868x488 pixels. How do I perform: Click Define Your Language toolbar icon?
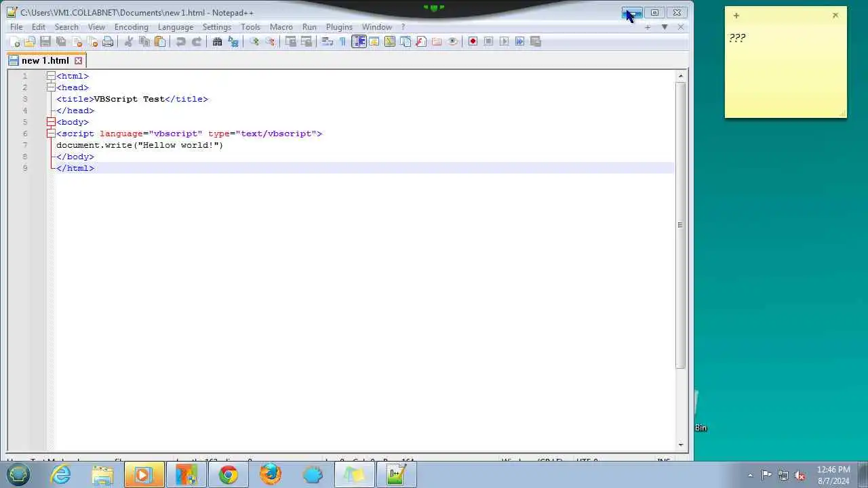pyautogui.click(x=374, y=41)
